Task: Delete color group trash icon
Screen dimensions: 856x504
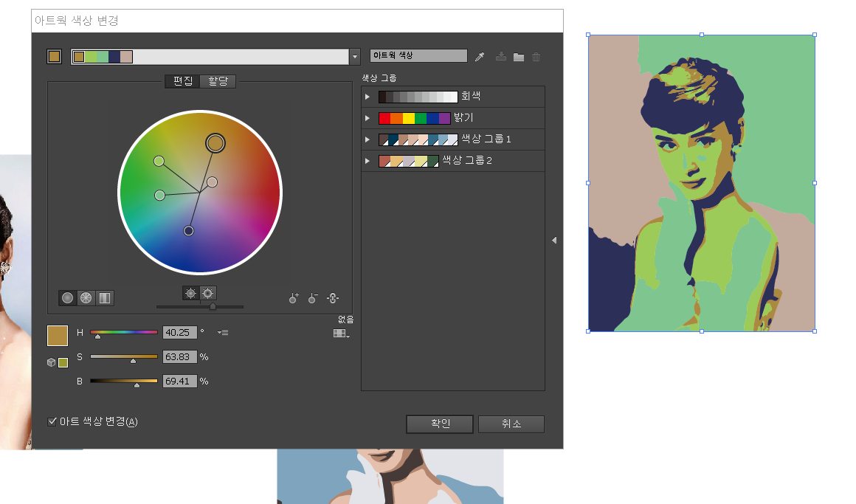Action: [536, 57]
